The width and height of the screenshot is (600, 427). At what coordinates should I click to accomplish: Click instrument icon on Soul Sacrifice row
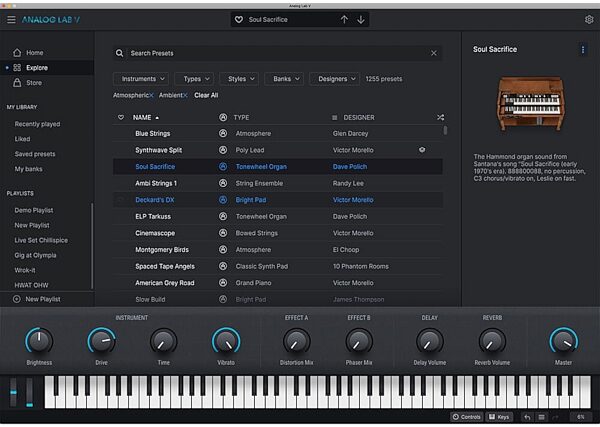[223, 166]
